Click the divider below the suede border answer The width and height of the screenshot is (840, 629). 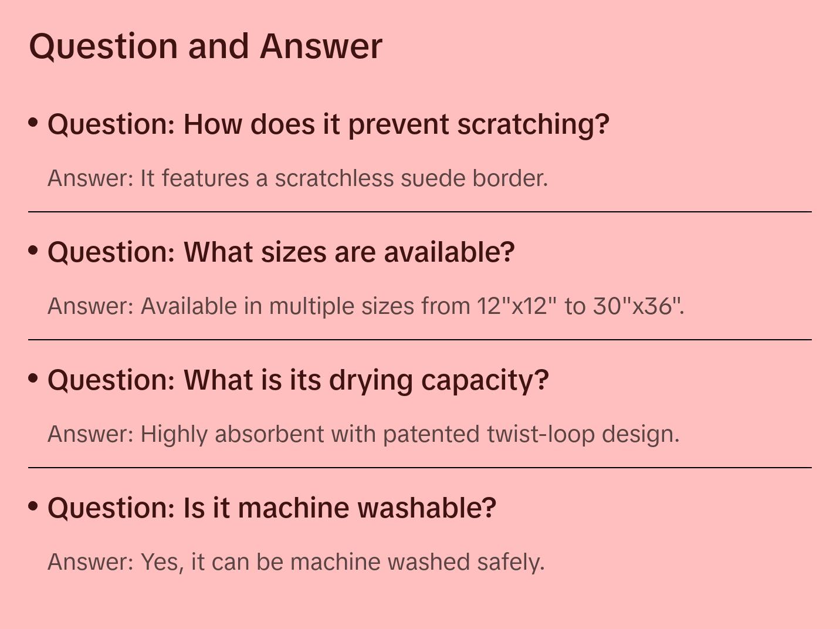pos(420,212)
